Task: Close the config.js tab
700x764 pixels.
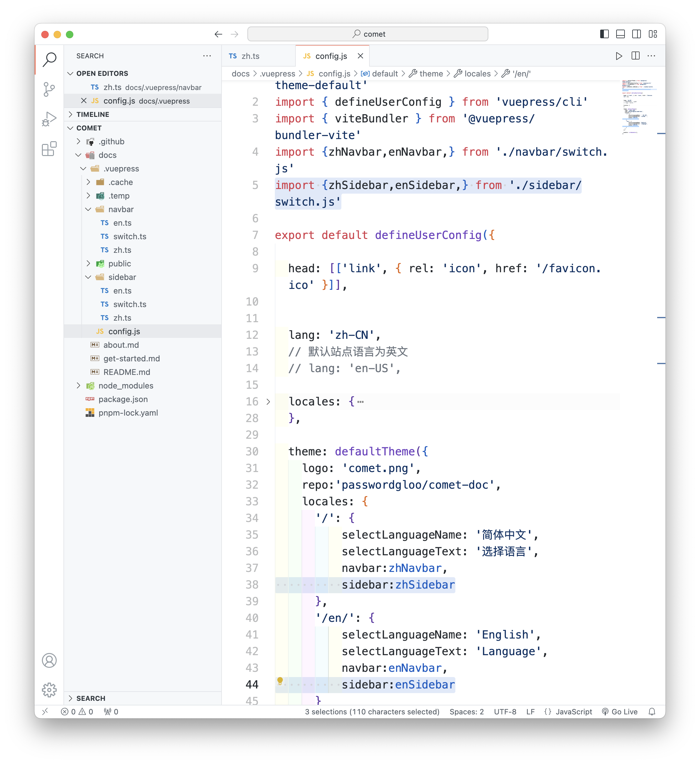Action: click(360, 56)
